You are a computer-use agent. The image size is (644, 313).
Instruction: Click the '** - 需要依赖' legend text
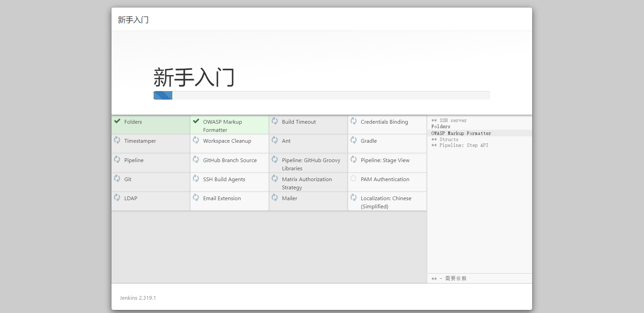449,278
